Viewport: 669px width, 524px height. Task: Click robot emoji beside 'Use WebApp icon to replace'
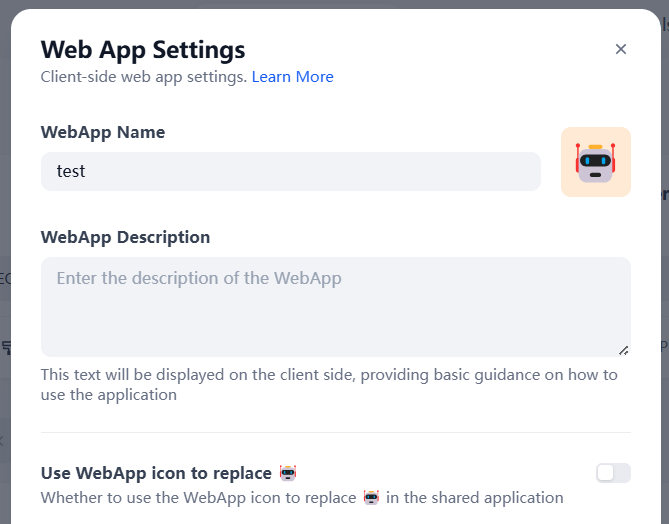(288, 473)
